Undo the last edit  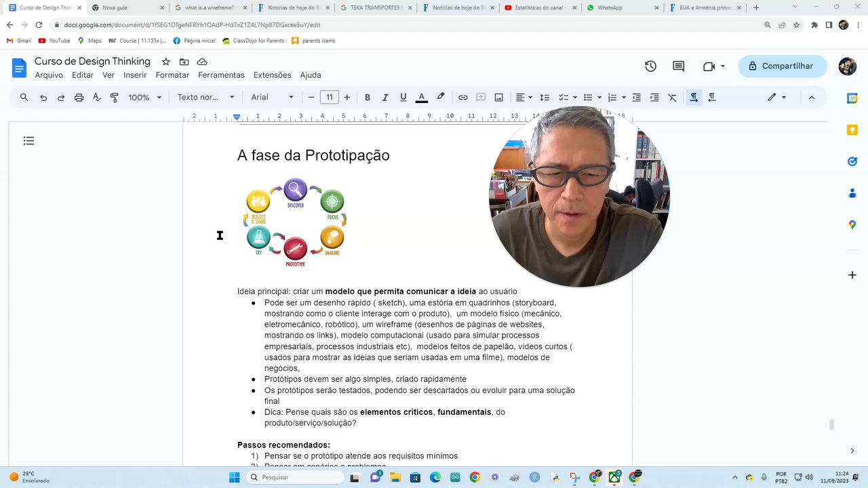click(x=43, y=98)
